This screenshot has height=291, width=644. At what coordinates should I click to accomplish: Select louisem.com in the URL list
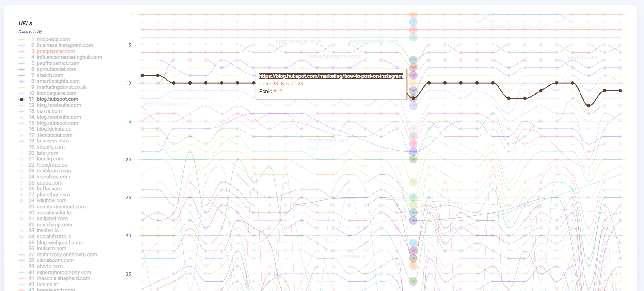click(42, 248)
